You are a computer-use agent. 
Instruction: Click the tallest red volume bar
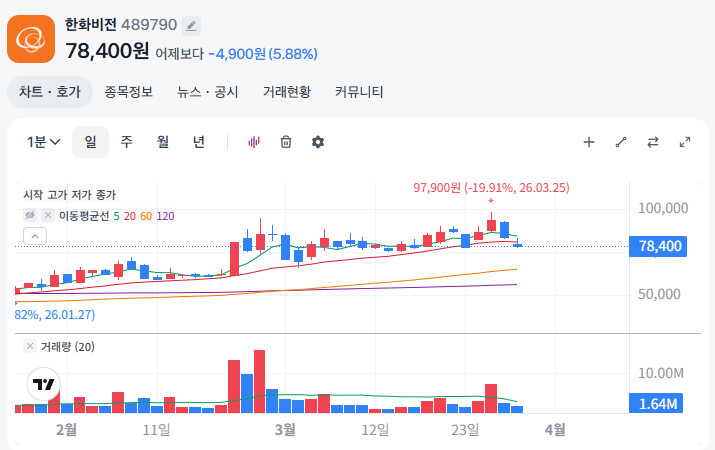click(259, 382)
